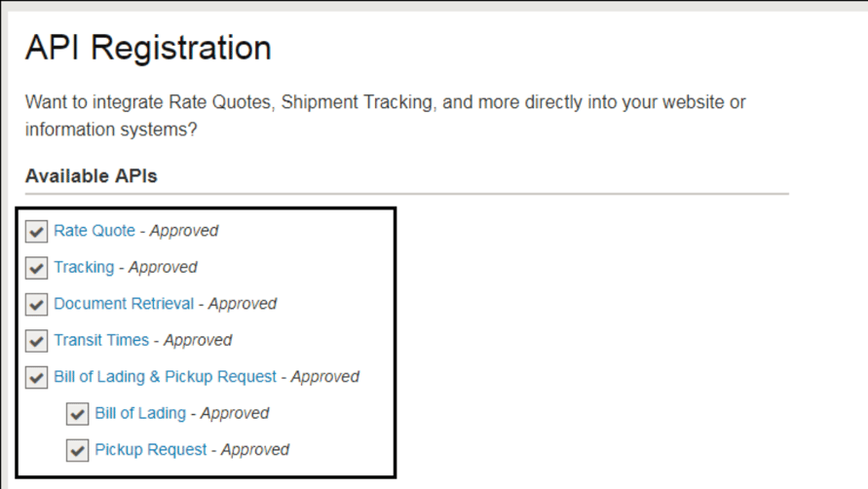
Task: Uncheck the nested Pickup Request checkbox
Action: [78, 450]
